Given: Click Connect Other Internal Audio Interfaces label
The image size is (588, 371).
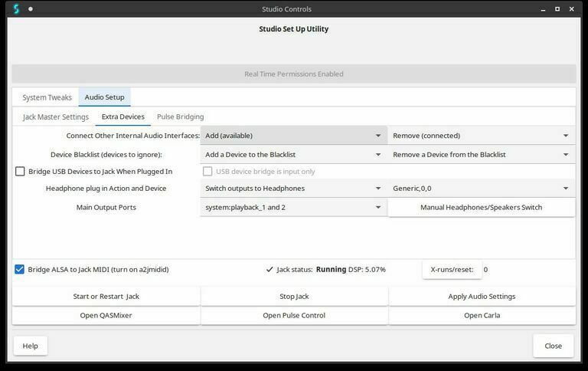Looking at the screenshot, I should coord(132,136).
